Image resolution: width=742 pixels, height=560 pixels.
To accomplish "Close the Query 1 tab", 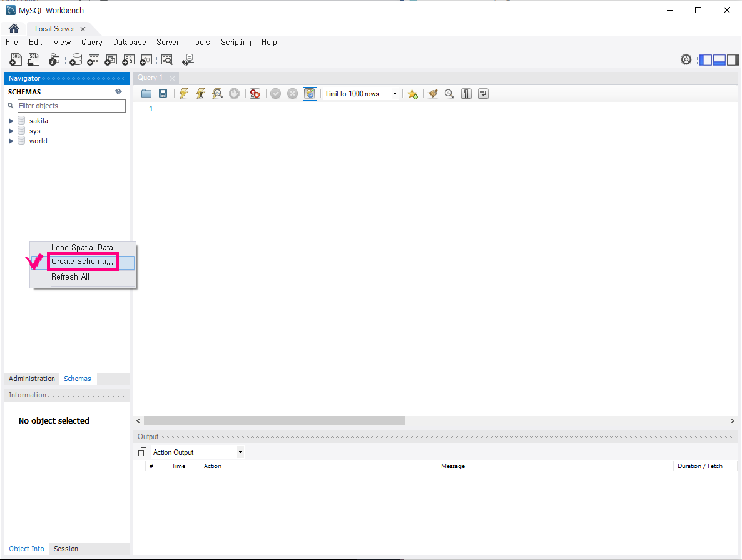I will [172, 78].
